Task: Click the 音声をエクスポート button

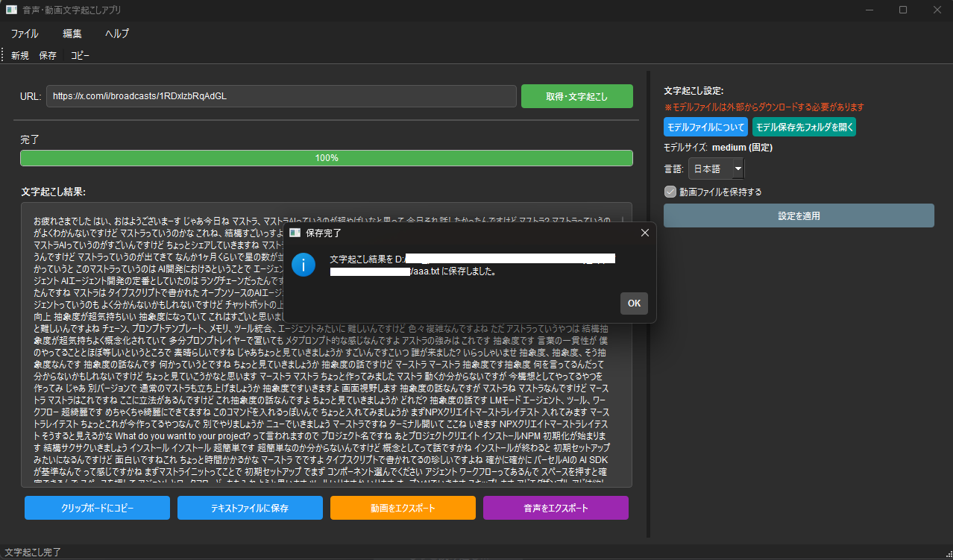Action: tap(556, 509)
